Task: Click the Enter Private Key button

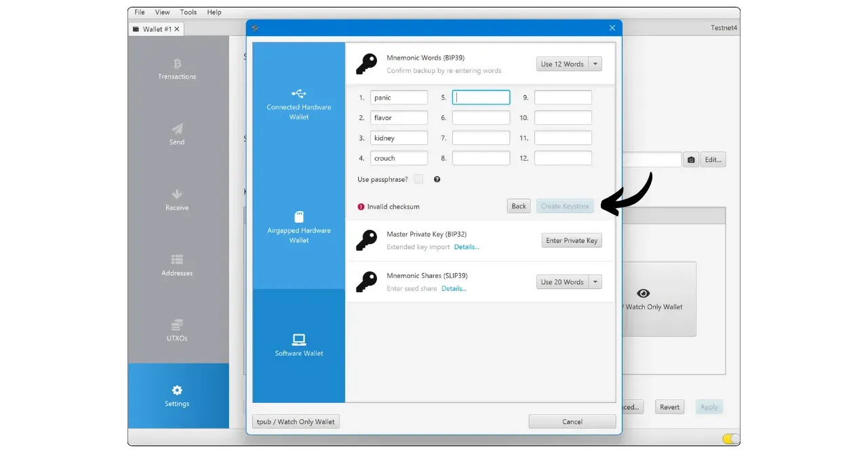Action: point(572,241)
